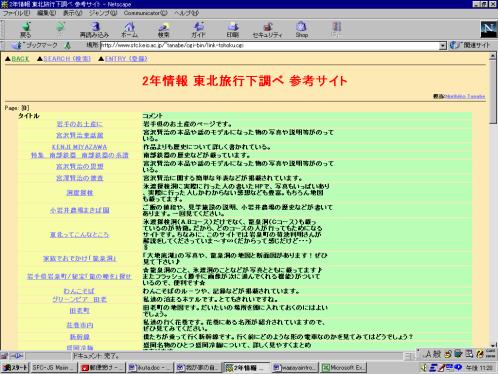Click the Netscape N logo icon

488,29
